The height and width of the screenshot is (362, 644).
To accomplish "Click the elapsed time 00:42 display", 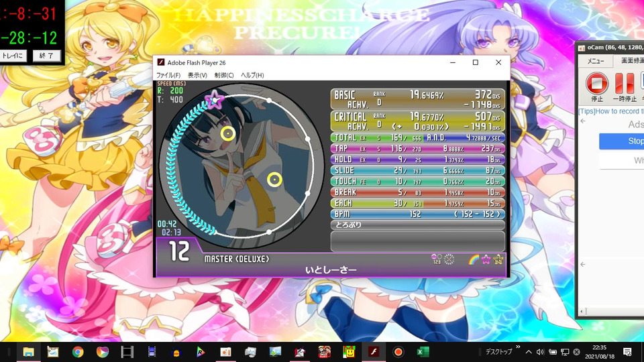I will [x=167, y=224].
